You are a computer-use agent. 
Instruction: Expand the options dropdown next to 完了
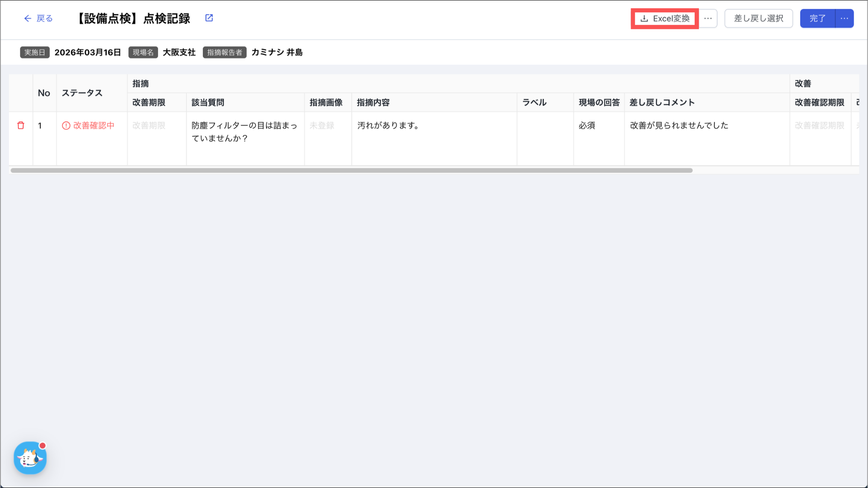tap(844, 19)
